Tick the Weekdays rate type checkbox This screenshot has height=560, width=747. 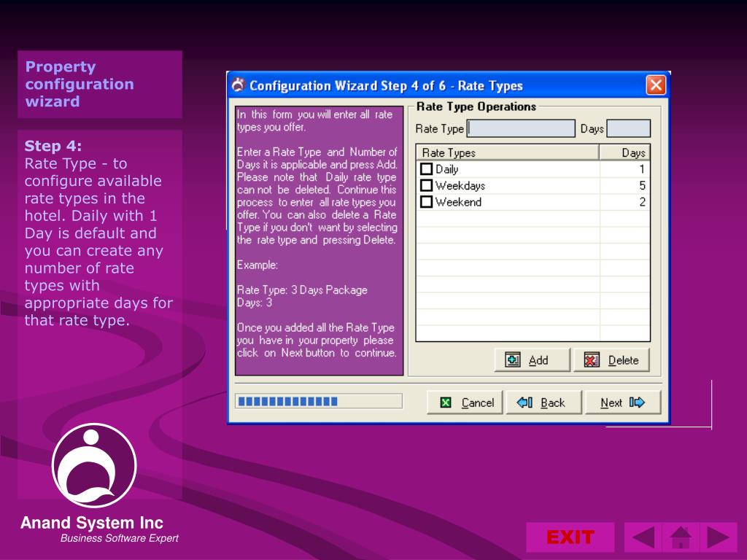coord(426,185)
